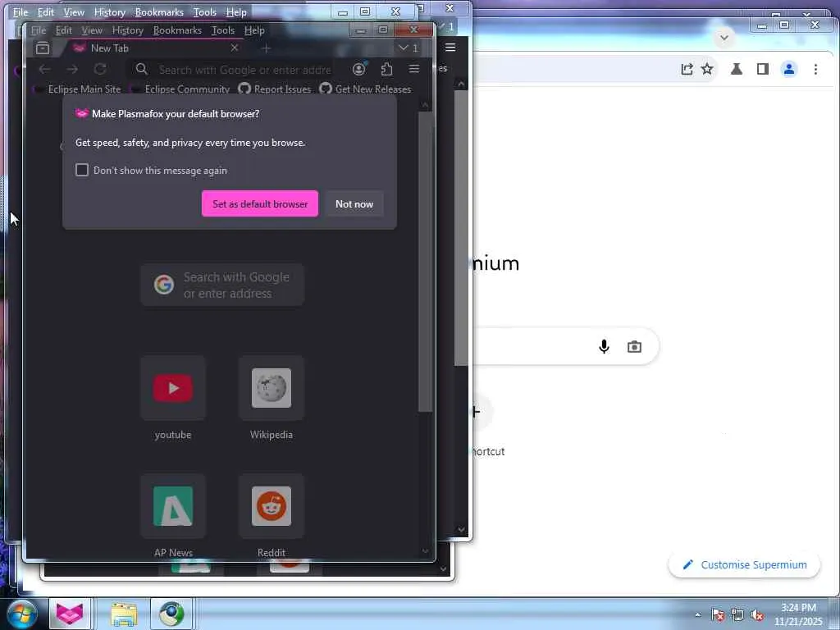Open the muted volume tray icon

[x=757, y=615]
